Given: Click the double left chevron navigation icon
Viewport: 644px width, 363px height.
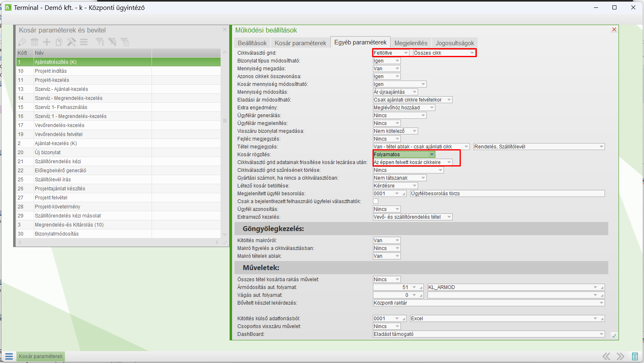Looking at the screenshot, I should [x=606, y=356].
